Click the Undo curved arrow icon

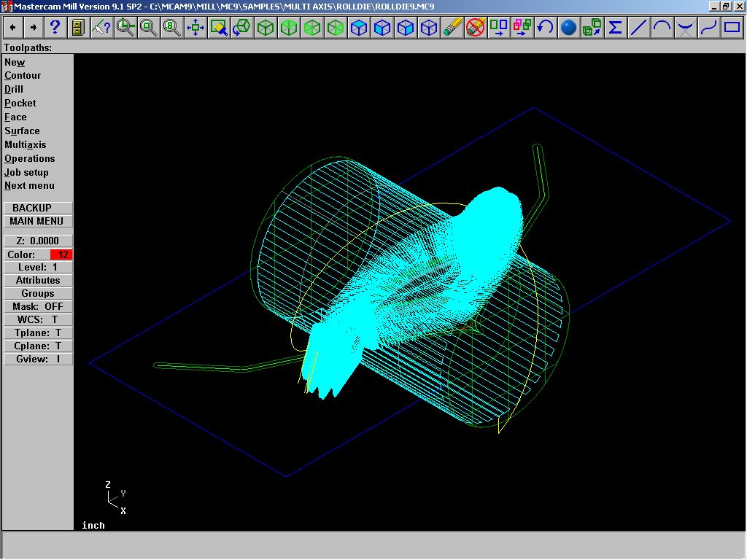(546, 28)
